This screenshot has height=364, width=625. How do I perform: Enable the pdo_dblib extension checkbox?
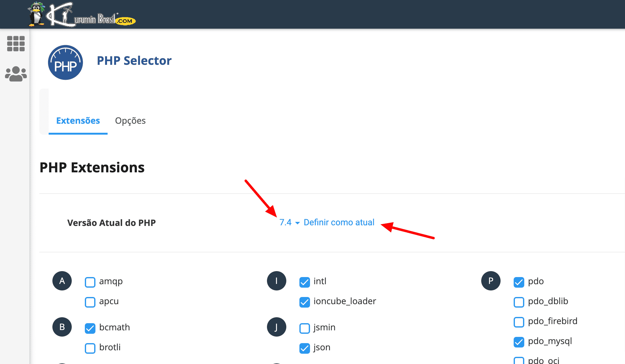pyautogui.click(x=519, y=302)
